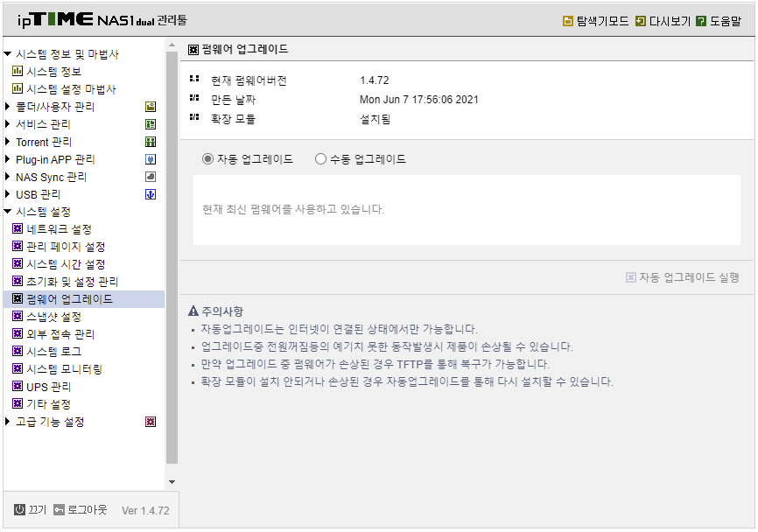Open the 네트워크 설정 menu entry
Viewport: 758px width, 532px height.
click(59, 229)
